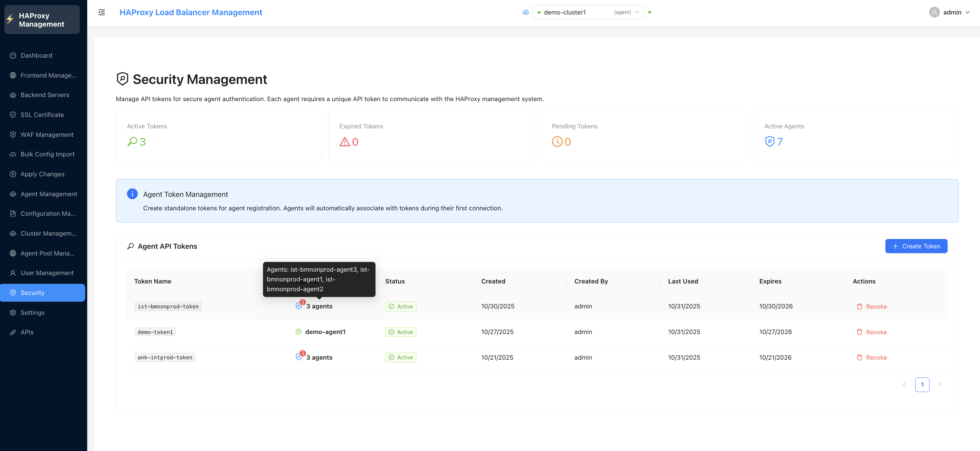Image resolution: width=980 pixels, height=451 pixels.
Task: Click the Token Name column header
Action: (153, 281)
